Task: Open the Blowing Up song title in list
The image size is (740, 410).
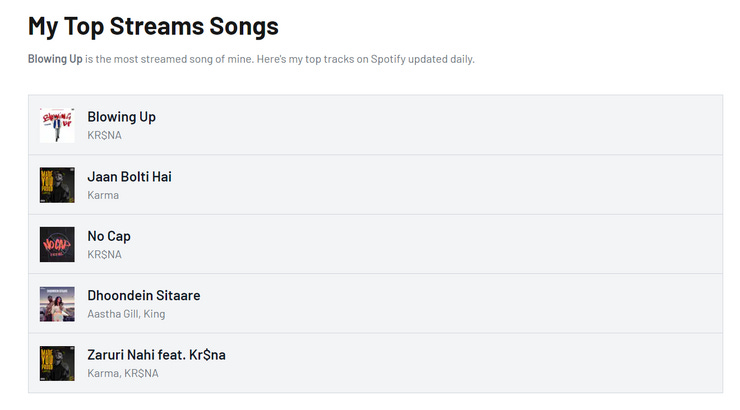Action: (x=121, y=117)
